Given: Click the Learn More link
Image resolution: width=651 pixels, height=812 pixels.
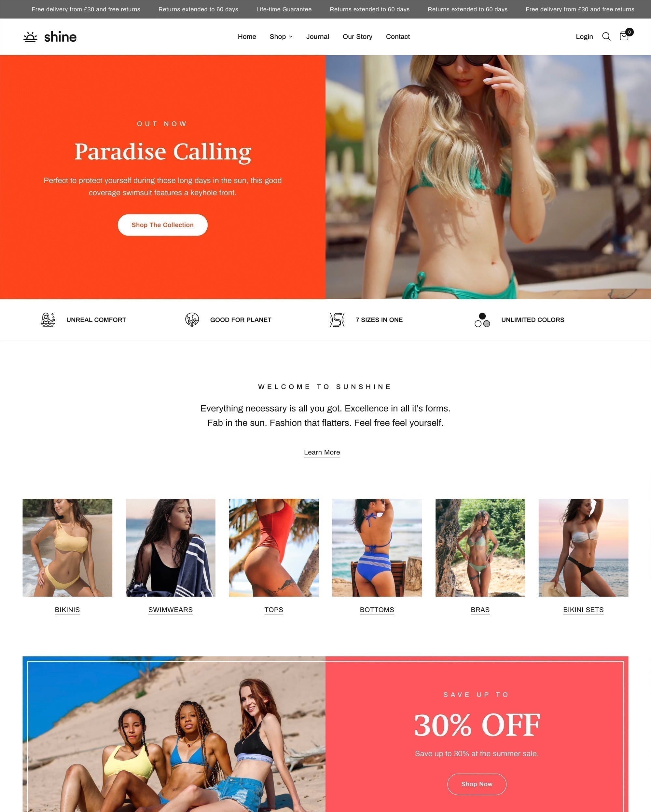Looking at the screenshot, I should point(322,452).
